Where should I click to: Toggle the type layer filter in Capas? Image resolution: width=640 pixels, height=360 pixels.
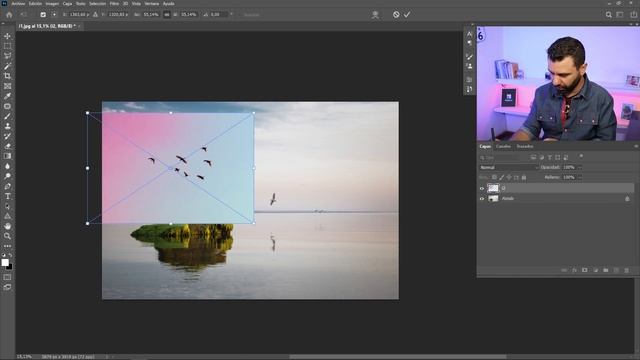549,157
